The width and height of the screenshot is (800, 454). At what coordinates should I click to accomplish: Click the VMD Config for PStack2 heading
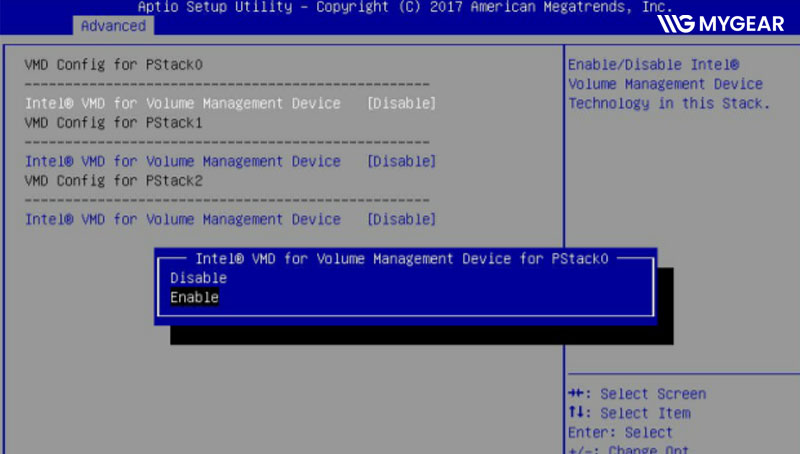(113, 181)
